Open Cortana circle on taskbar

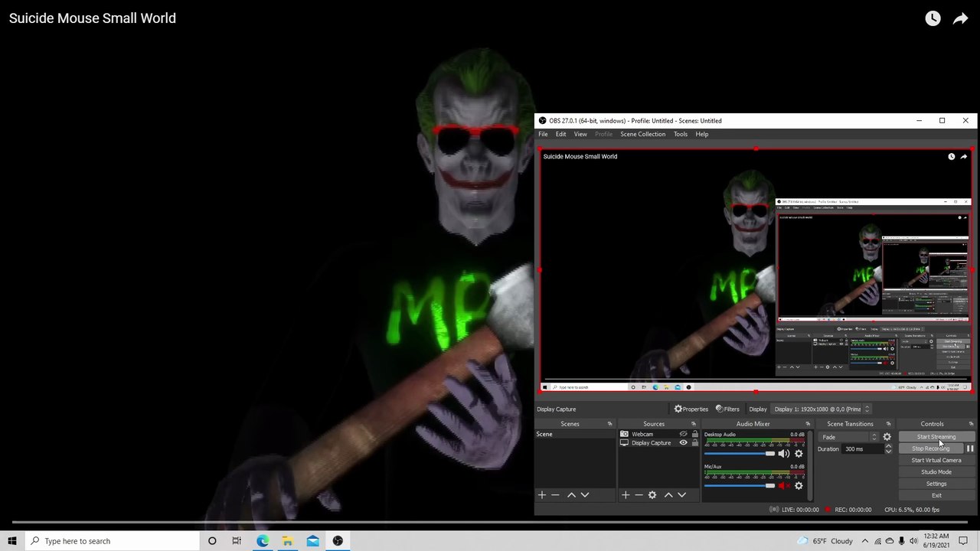click(212, 541)
